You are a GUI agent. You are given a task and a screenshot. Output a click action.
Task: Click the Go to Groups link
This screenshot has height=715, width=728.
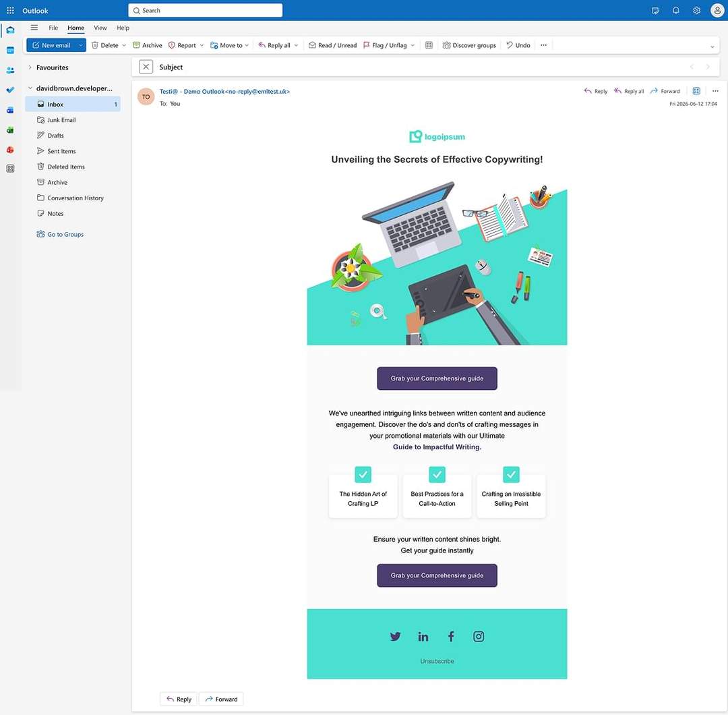coord(61,234)
